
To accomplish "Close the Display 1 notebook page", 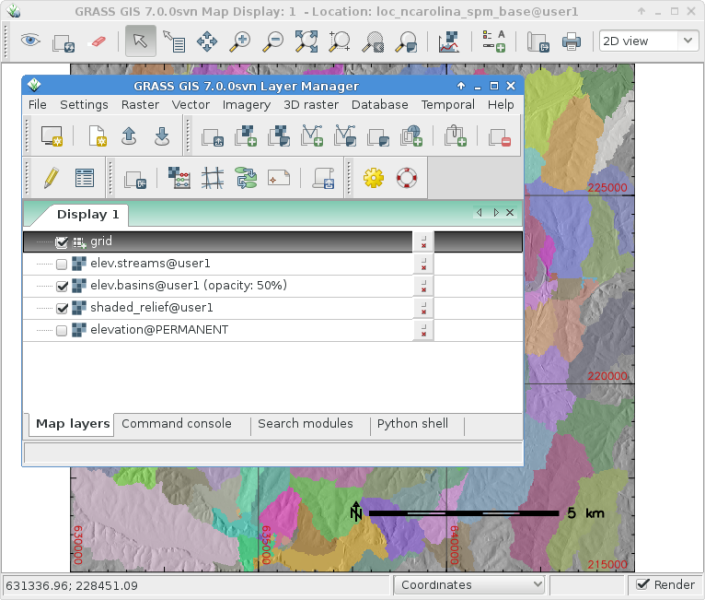I will click(x=510, y=212).
